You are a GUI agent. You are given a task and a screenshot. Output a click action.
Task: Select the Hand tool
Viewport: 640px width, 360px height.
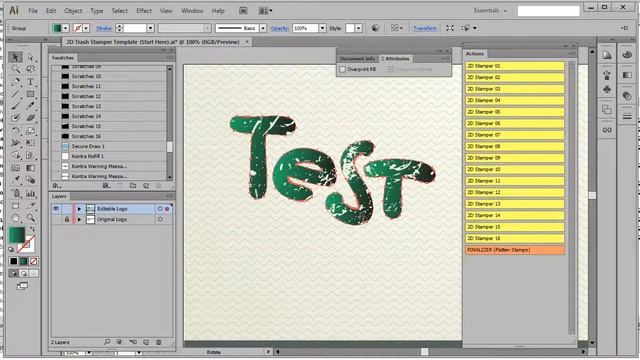click(16, 218)
